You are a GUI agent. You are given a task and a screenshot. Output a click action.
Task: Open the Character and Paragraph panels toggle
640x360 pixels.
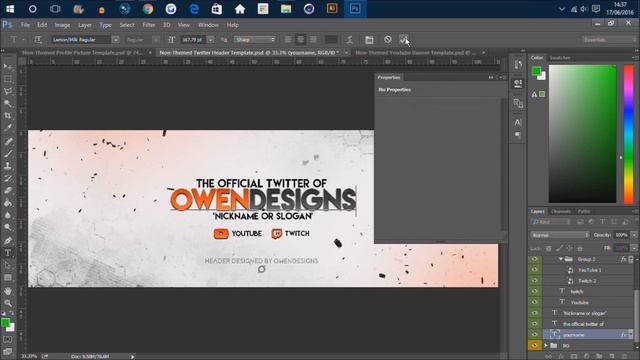click(369, 40)
